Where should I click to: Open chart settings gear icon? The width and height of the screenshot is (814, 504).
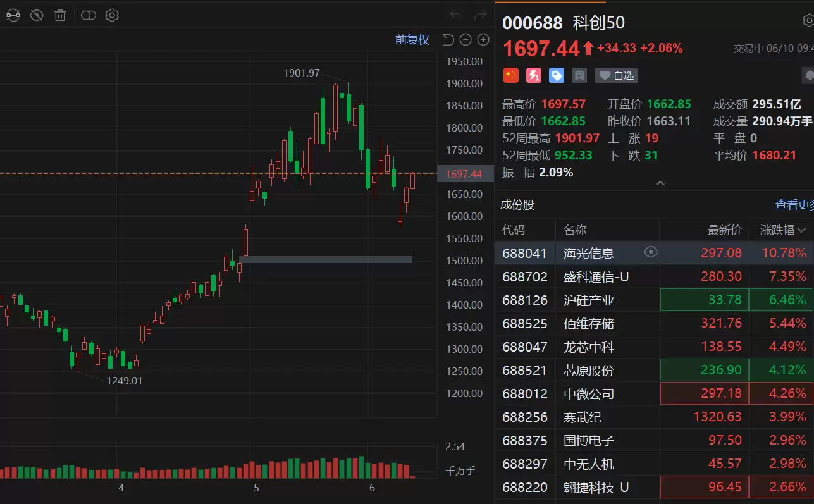coord(112,15)
